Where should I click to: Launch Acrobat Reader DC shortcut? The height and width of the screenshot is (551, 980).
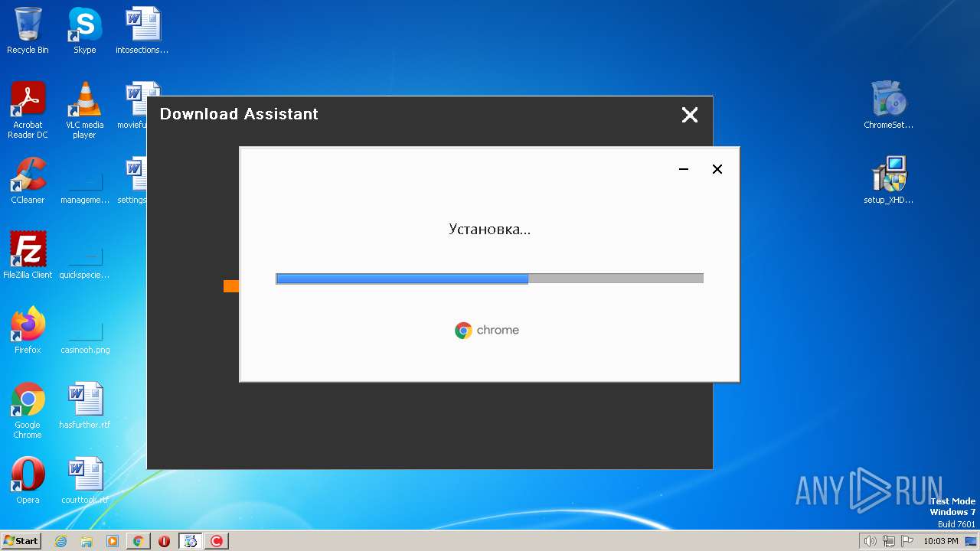(28, 110)
